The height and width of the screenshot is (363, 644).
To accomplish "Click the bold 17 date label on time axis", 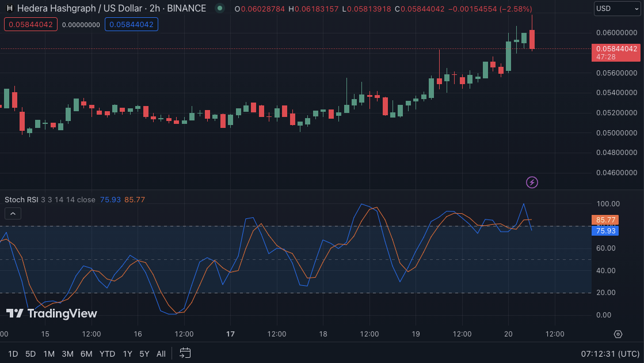I will 230,334.
